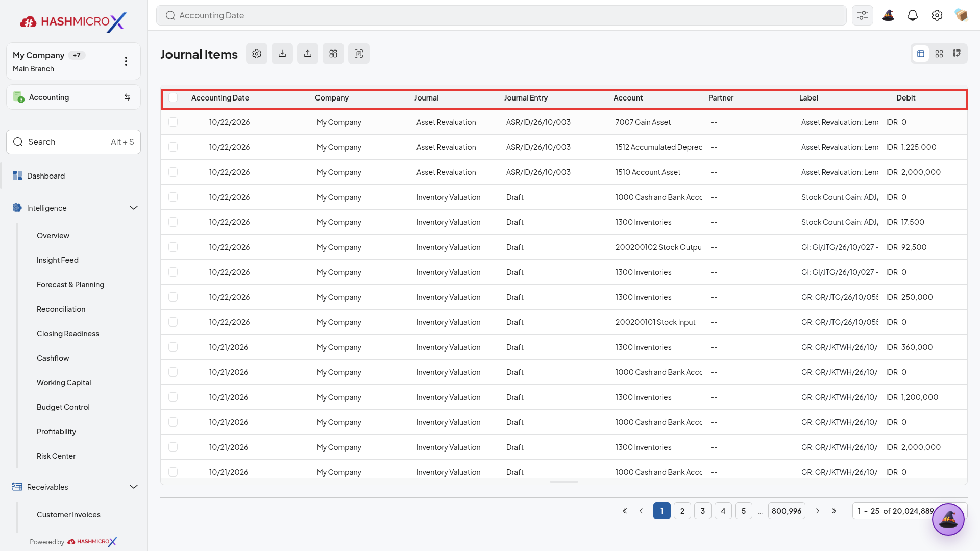Check the 200200101 Stock Input row checkbox
The width and height of the screenshot is (980, 551).
coord(173,322)
